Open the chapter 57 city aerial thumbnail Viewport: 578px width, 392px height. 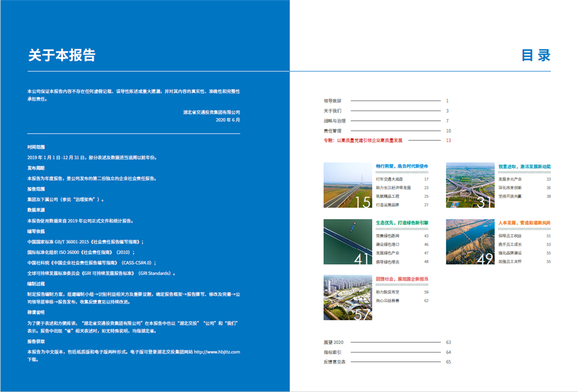(x=347, y=297)
